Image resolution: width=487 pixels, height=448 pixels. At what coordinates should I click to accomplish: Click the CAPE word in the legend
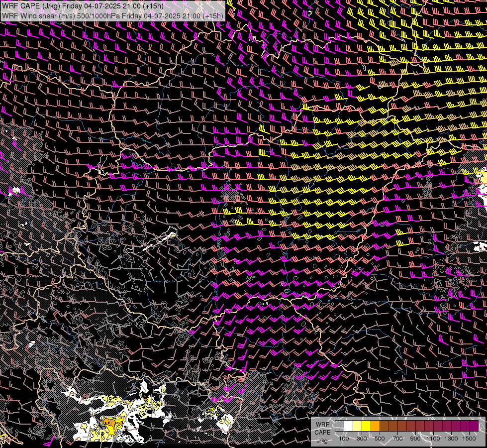click(x=322, y=433)
